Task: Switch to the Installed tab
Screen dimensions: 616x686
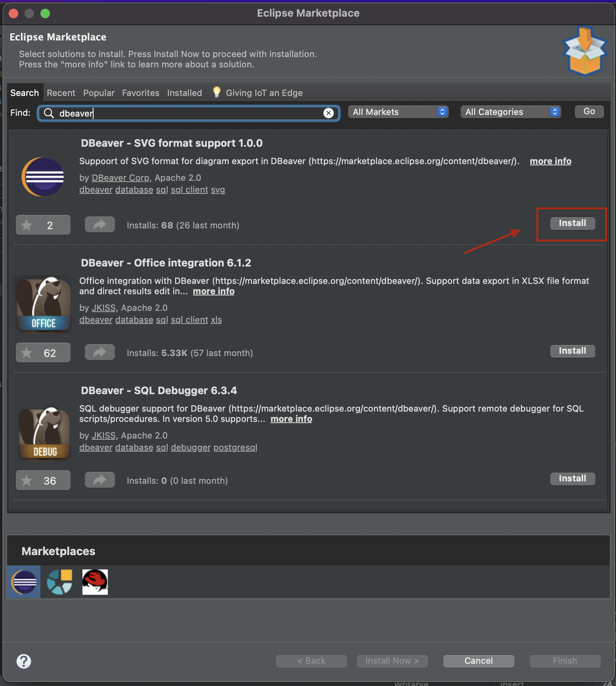Action: 185,93
